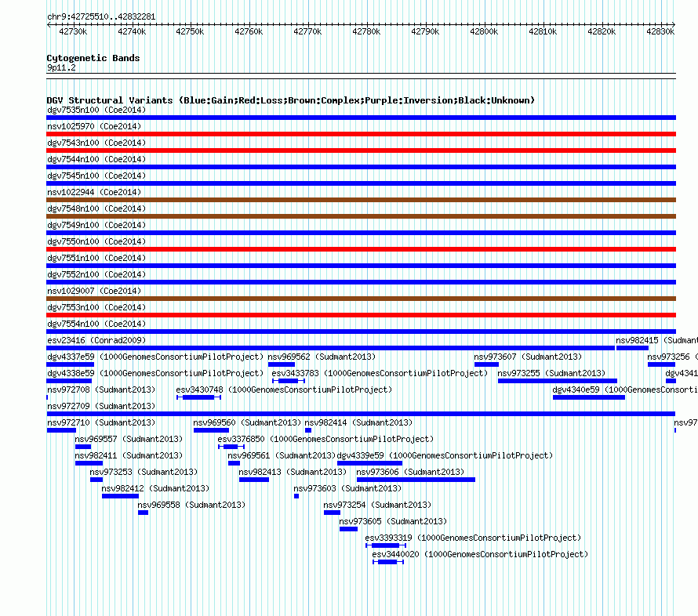Click the dgv7549n100 (Coe2014) label
The width and height of the screenshot is (698, 616).
(96, 225)
